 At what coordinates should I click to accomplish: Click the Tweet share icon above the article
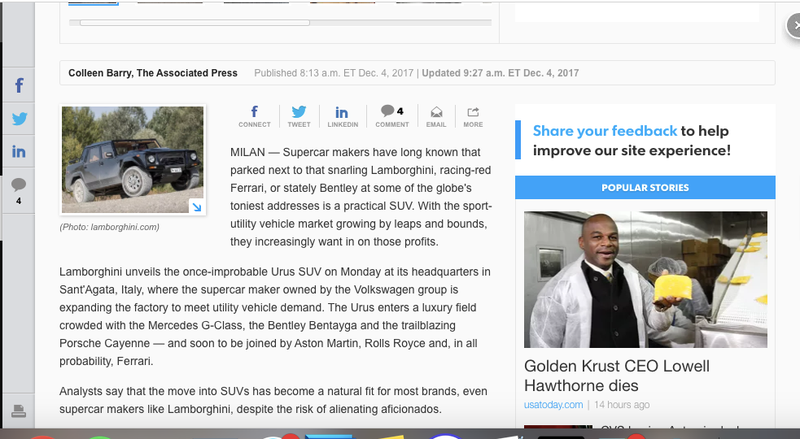pos(299,116)
